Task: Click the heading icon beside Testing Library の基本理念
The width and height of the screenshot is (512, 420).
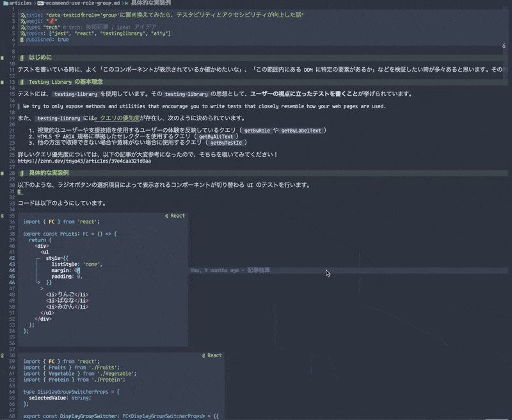Action: [x=22, y=83]
